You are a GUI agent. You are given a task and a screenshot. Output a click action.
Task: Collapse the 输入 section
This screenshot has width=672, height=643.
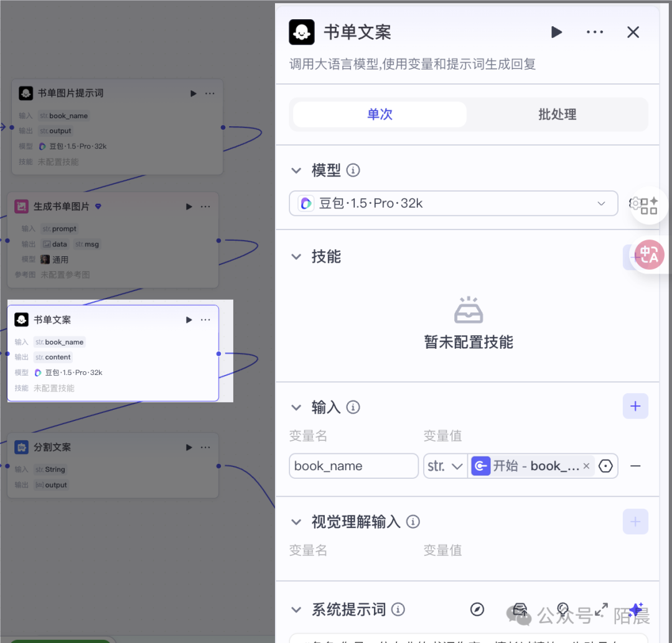296,407
